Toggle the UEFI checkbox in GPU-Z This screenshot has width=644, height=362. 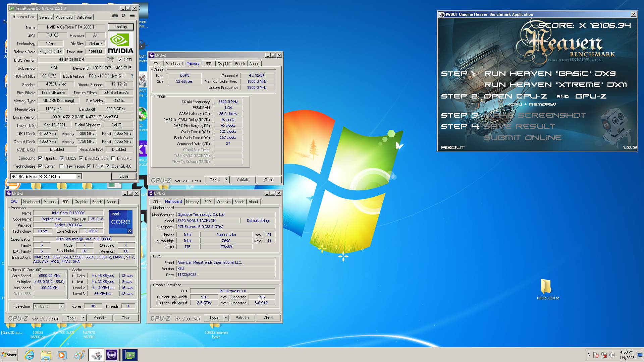pyautogui.click(x=120, y=60)
